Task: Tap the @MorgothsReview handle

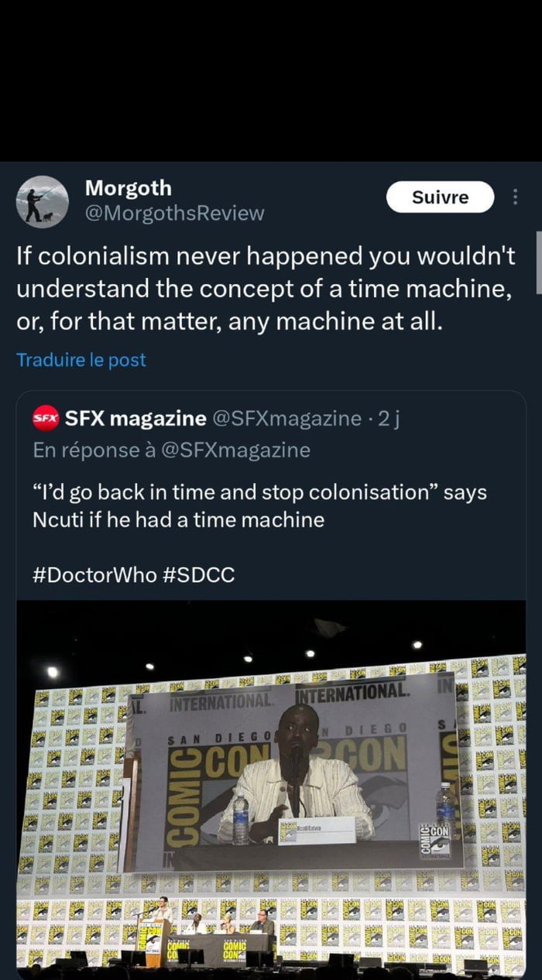Action: click(x=174, y=213)
